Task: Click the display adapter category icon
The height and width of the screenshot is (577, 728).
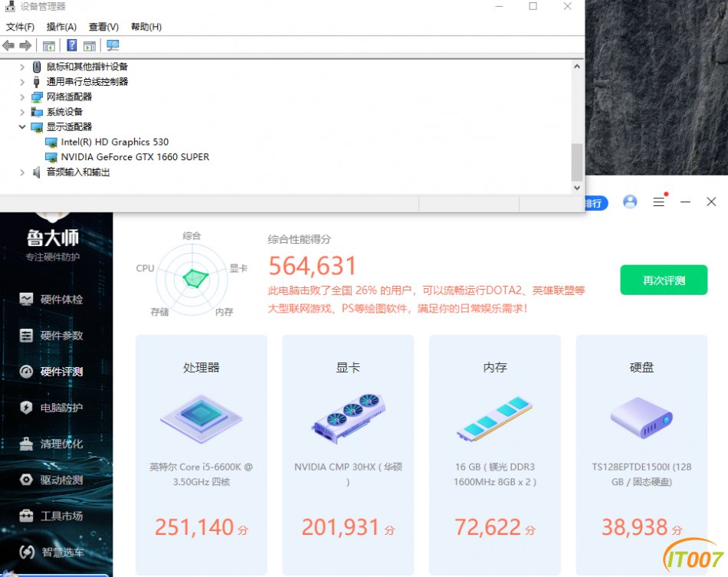Action: 37,126
